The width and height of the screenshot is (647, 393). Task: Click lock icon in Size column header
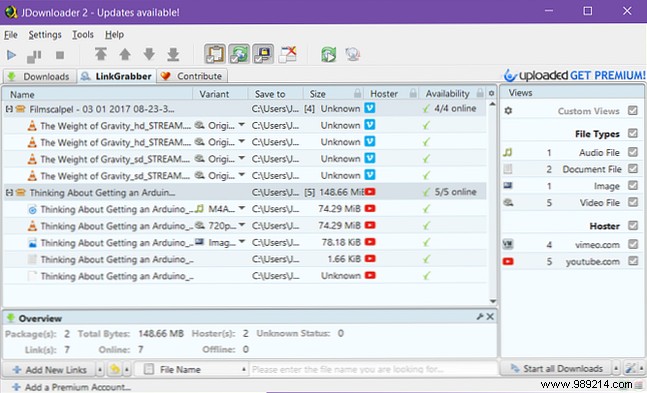pos(357,93)
